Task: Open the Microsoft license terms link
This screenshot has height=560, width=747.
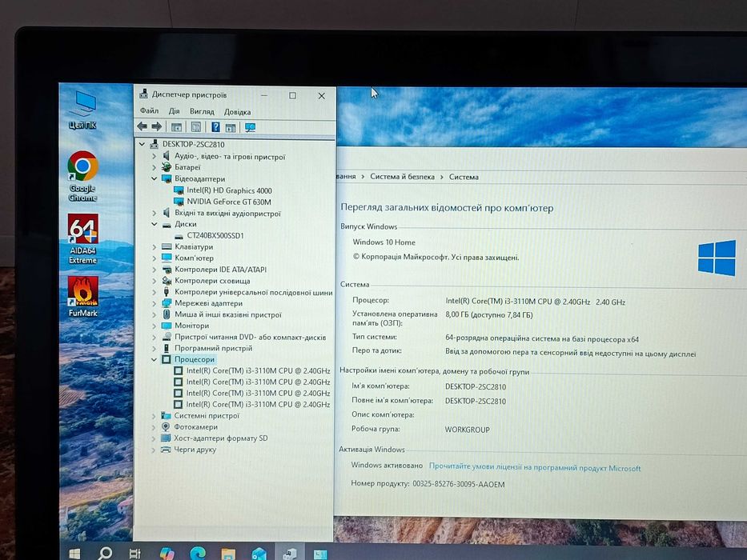Action: (535, 467)
